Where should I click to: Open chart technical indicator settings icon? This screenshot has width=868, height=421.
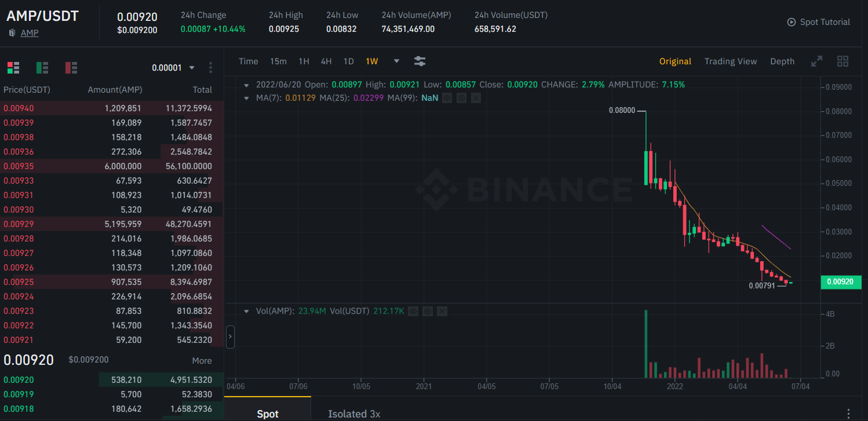pos(420,61)
